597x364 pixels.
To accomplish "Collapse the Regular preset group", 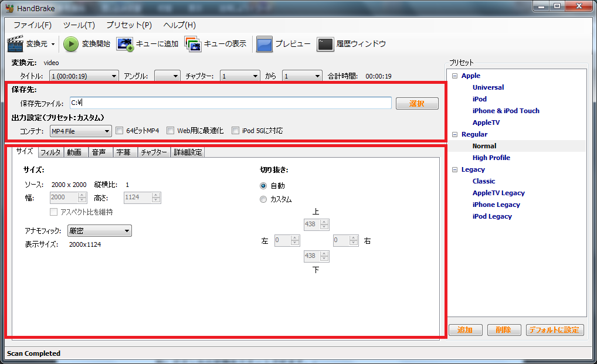I will click(454, 134).
